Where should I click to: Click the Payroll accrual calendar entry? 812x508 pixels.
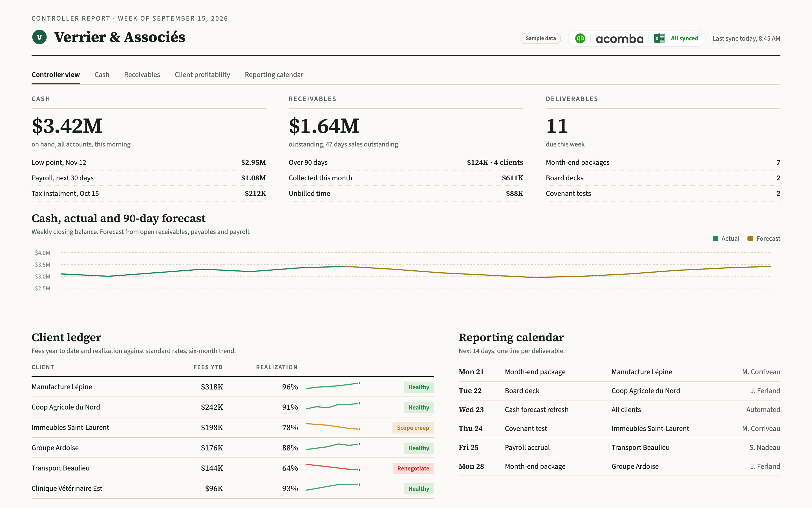(x=527, y=448)
